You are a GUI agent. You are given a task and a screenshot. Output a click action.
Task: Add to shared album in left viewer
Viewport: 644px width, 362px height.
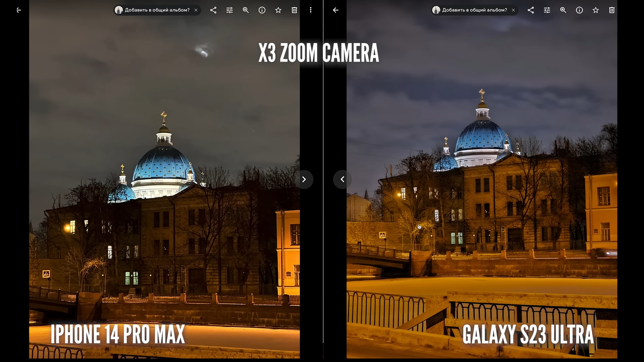pyautogui.click(x=157, y=10)
